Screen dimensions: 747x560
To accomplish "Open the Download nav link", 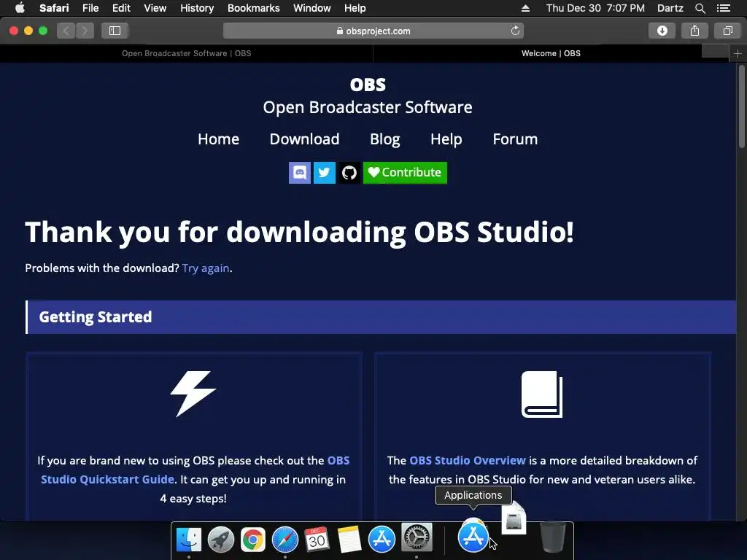I will [x=304, y=139].
